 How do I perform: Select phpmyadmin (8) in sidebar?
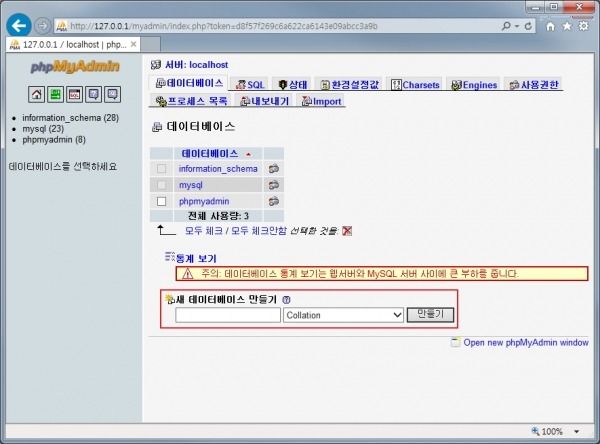pyautogui.click(x=54, y=140)
